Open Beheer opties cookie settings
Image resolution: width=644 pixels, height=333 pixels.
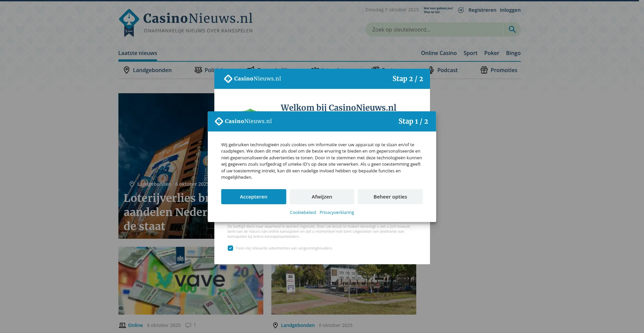click(390, 197)
